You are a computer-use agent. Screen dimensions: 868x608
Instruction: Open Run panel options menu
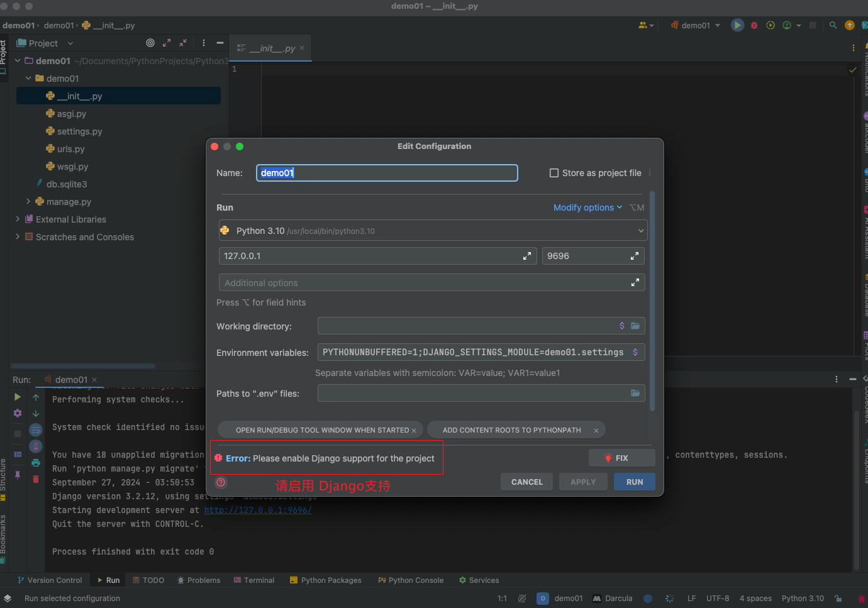pos(836,379)
